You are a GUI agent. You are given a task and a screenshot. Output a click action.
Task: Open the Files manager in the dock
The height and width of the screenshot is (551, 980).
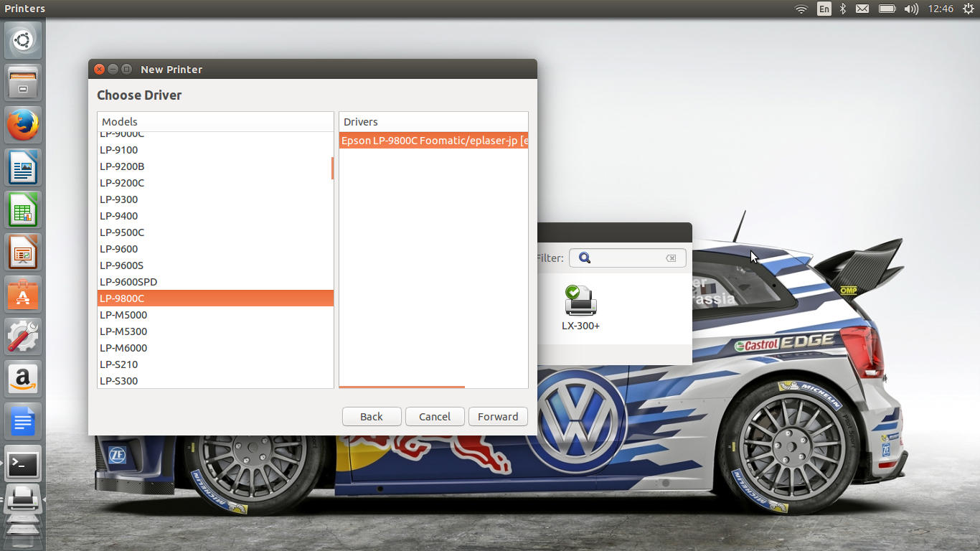click(23, 83)
